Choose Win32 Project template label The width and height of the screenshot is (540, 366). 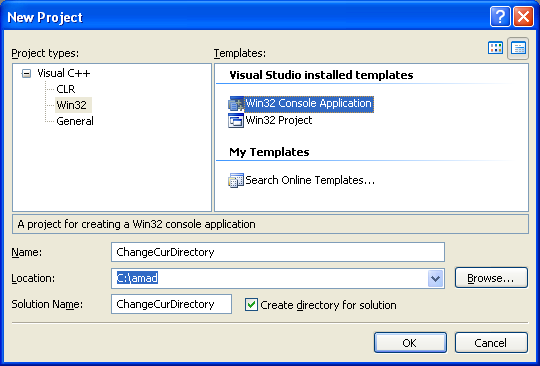click(279, 120)
